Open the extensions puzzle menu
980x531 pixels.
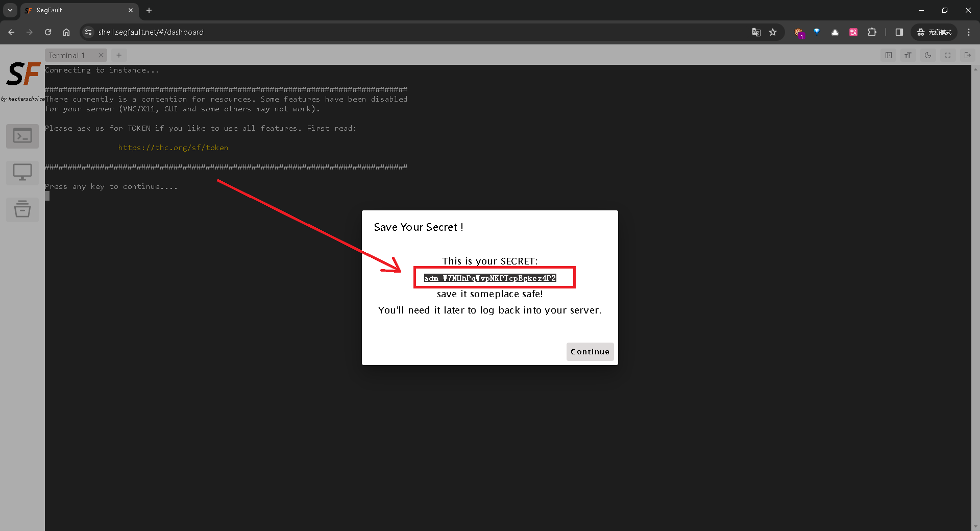[872, 32]
